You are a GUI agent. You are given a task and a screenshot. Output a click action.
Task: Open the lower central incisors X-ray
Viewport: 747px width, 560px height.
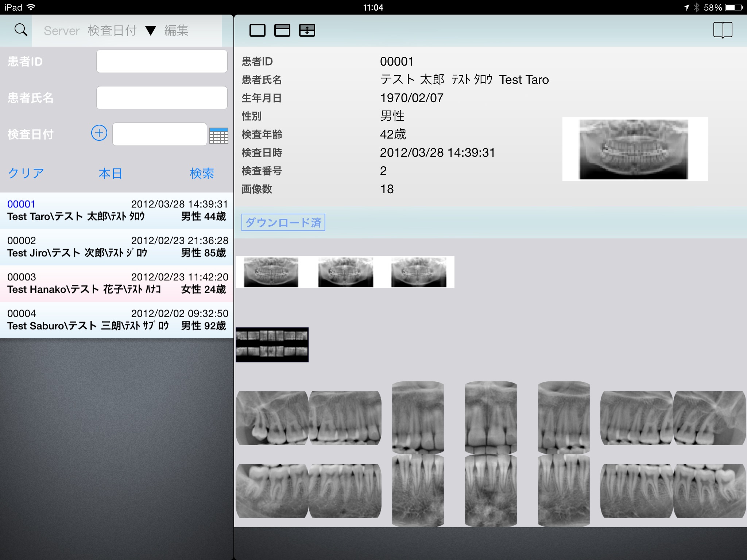point(491,491)
